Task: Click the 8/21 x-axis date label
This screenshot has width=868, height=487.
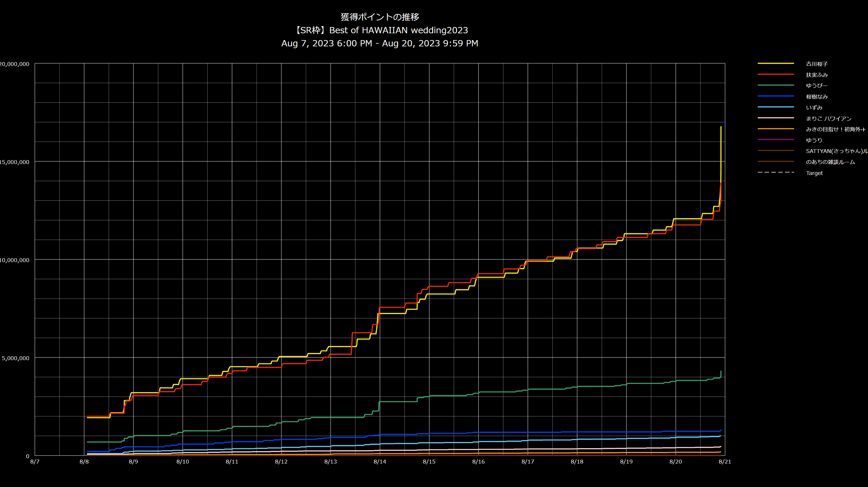Action: pos(724,462)
